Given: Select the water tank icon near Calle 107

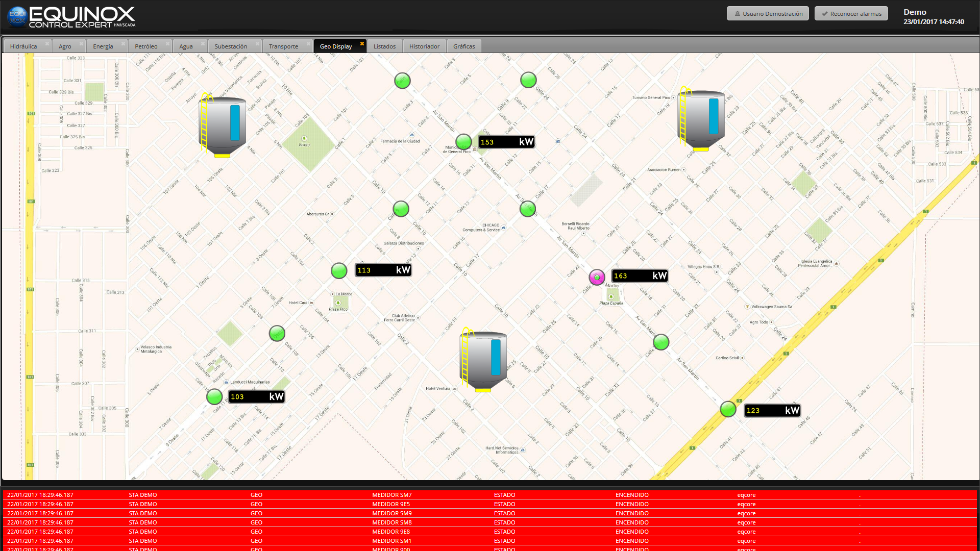Looking at the screenshot, I should pos(222,125).
